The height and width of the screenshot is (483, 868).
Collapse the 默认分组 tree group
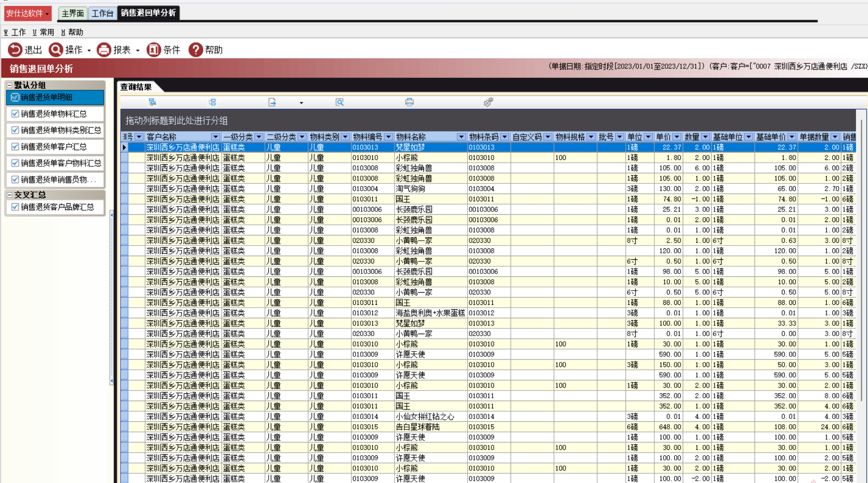[x=9, y=85]
